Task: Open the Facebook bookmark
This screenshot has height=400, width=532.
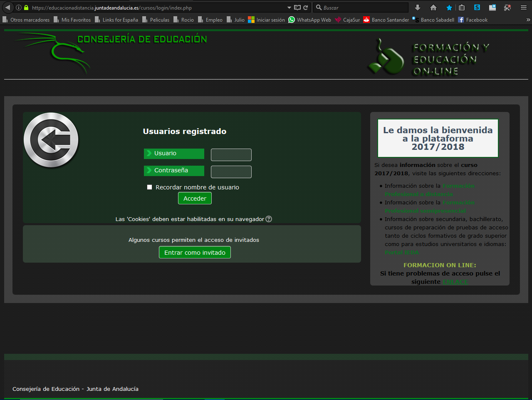Action: coord(473,20)
